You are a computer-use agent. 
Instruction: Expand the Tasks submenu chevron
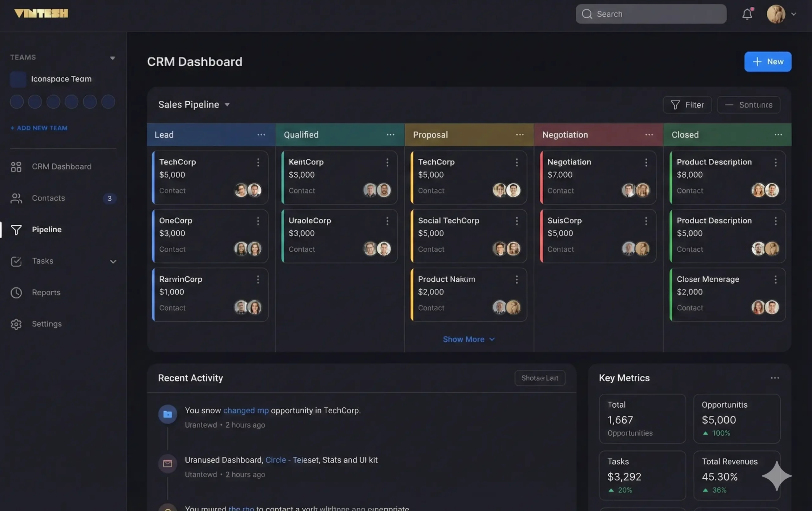[x=113, y=262]
